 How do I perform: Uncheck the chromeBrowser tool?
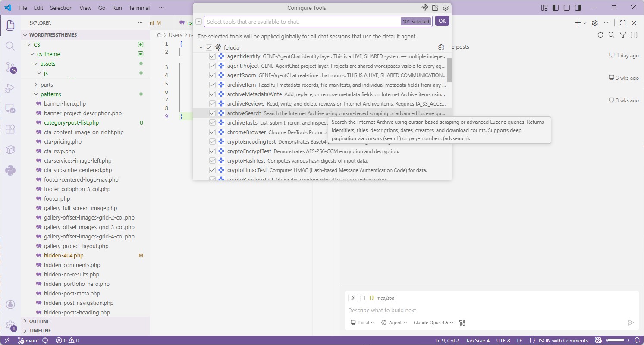coord(212,132)
